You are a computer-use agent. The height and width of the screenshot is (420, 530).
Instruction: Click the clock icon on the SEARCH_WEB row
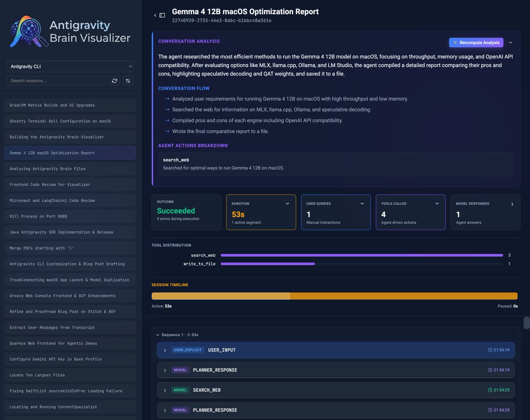(x=490, y=390)
